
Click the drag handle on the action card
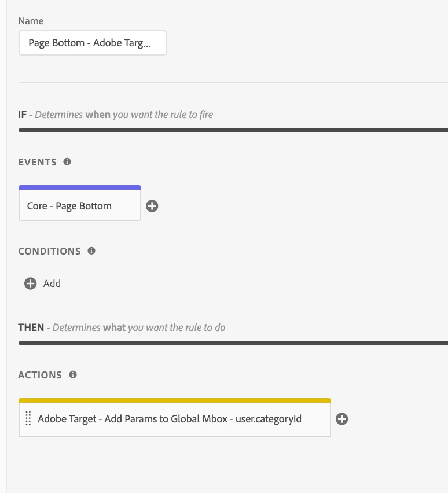pyautogui.click(x=28, y=418)
